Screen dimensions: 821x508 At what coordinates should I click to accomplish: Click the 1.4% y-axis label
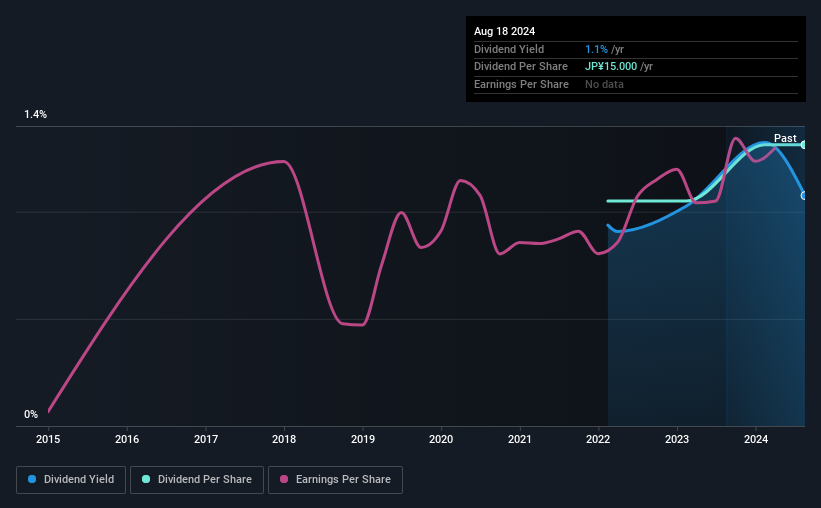[x=36, y=114]
